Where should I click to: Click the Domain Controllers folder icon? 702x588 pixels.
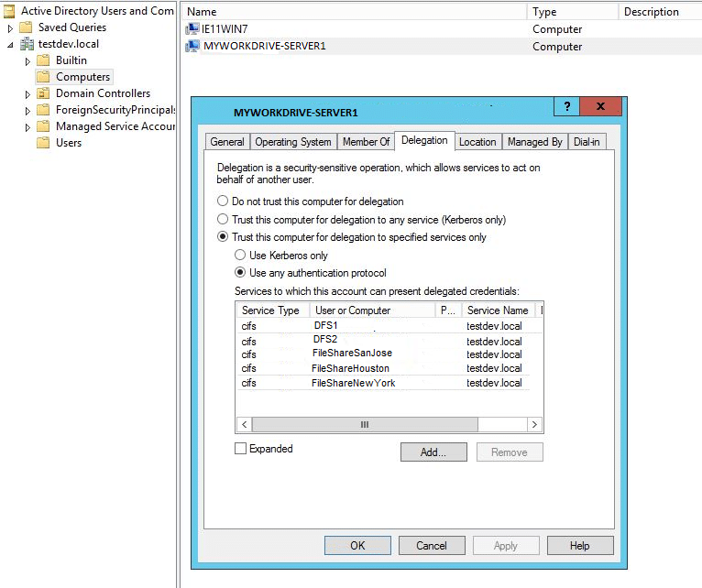(43, 93)
